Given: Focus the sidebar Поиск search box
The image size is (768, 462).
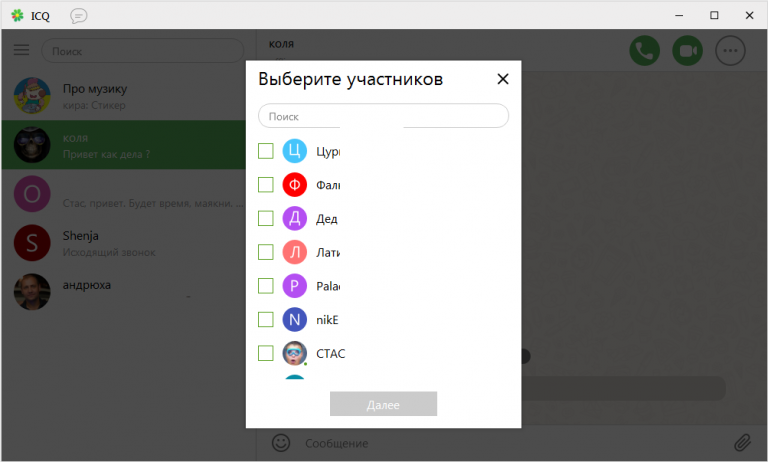Looking at the screenshot, I should pyautogui.click(x=142, y=51).
